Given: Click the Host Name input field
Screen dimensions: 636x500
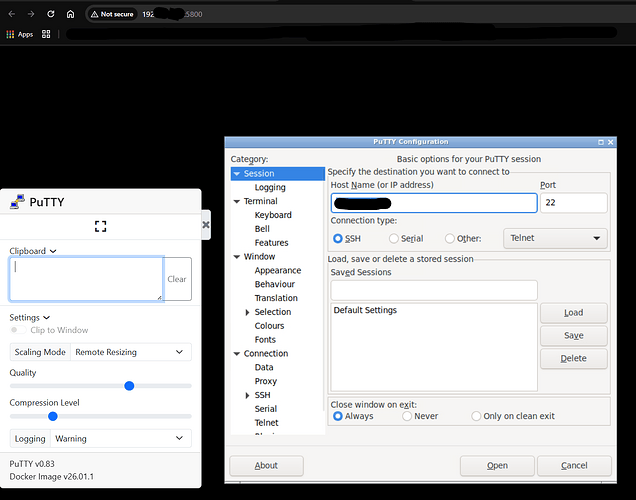Looking at the screenshot, I should pyautogui.click(x=433, y=203).
